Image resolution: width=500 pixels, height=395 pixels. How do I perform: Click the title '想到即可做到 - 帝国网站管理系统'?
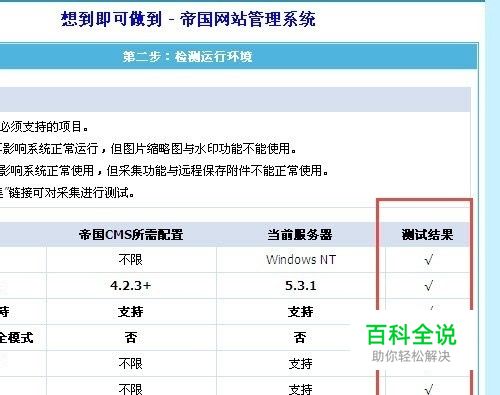[x=188, y=19]
